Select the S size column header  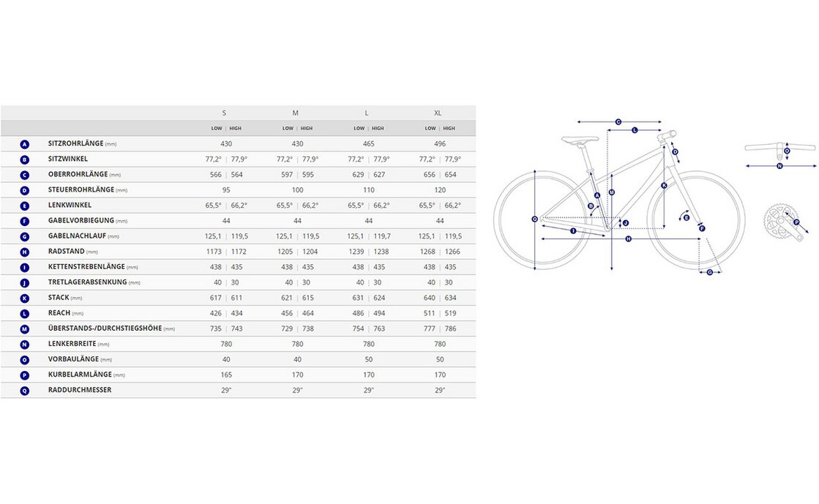[x=224, y=113]
